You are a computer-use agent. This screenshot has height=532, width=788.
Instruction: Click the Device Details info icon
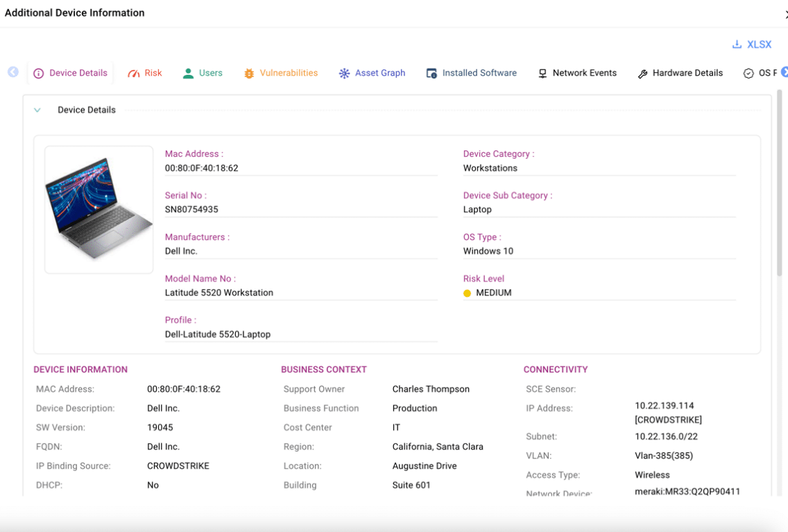39,74
